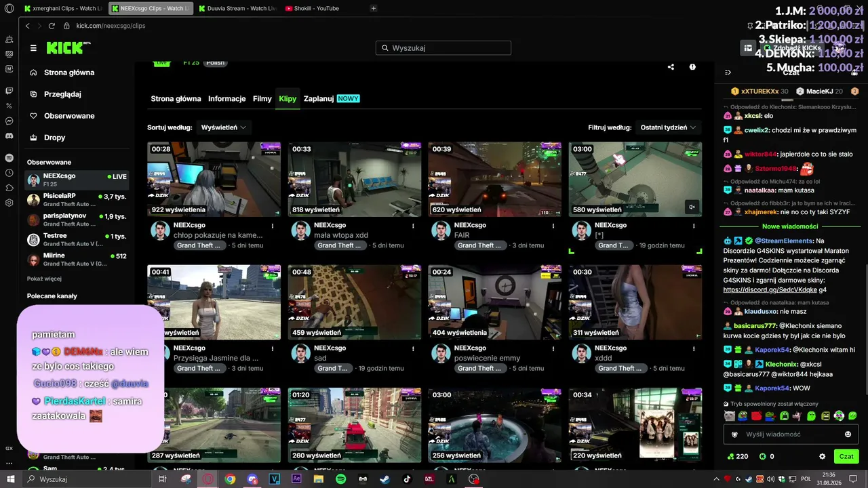Open Obserwowane in the sidebar
This screenshot has width=868, height=488.
69,116
